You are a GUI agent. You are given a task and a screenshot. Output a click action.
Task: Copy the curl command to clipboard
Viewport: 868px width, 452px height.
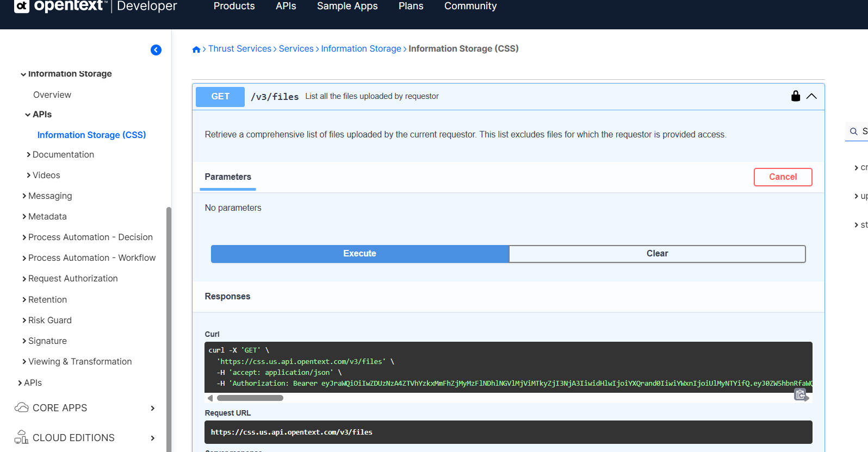point(800,394)
